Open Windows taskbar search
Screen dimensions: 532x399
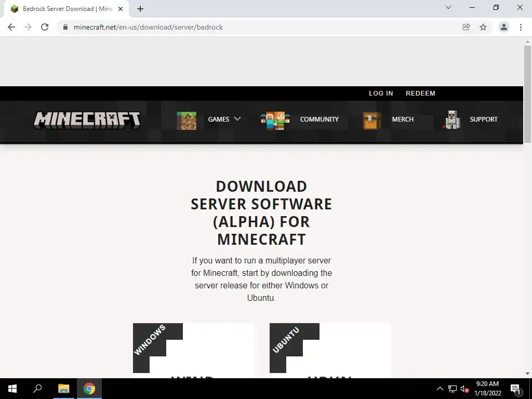(37, 389)
